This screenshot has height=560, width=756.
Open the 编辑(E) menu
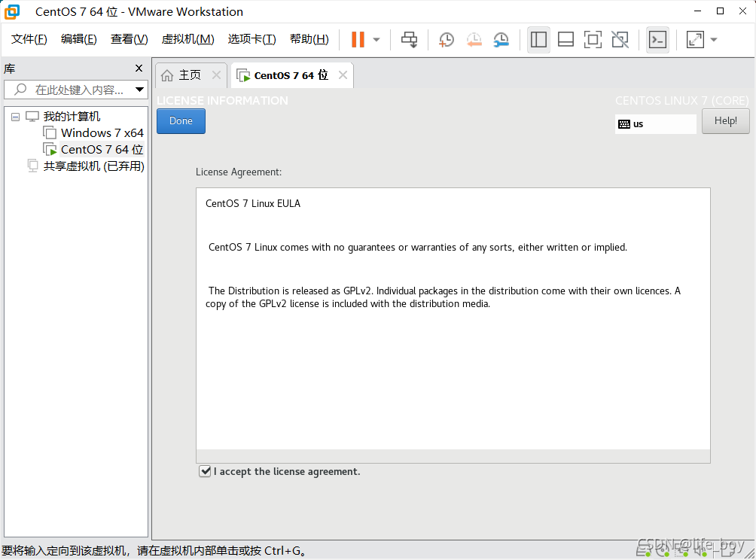(x=78, y=39)
